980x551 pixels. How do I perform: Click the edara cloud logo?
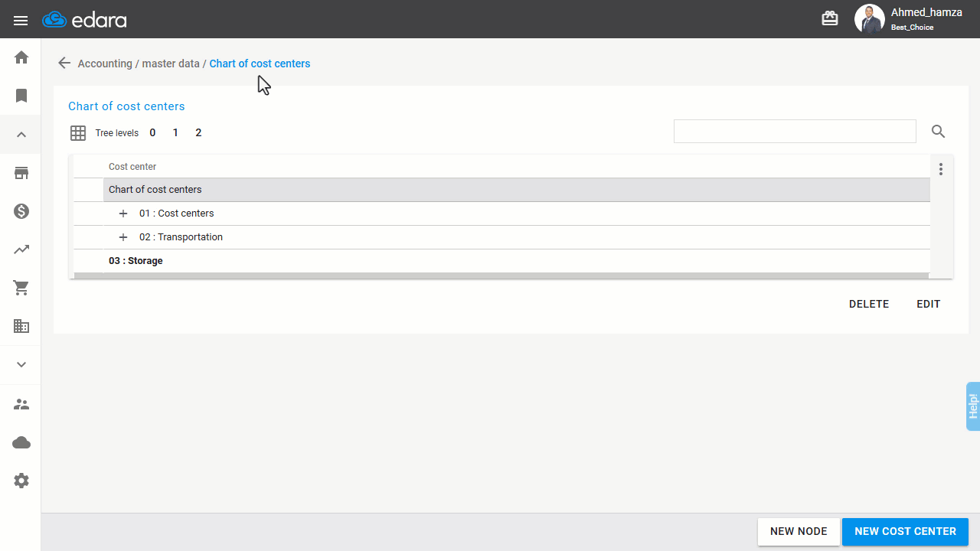coord(85,20)
